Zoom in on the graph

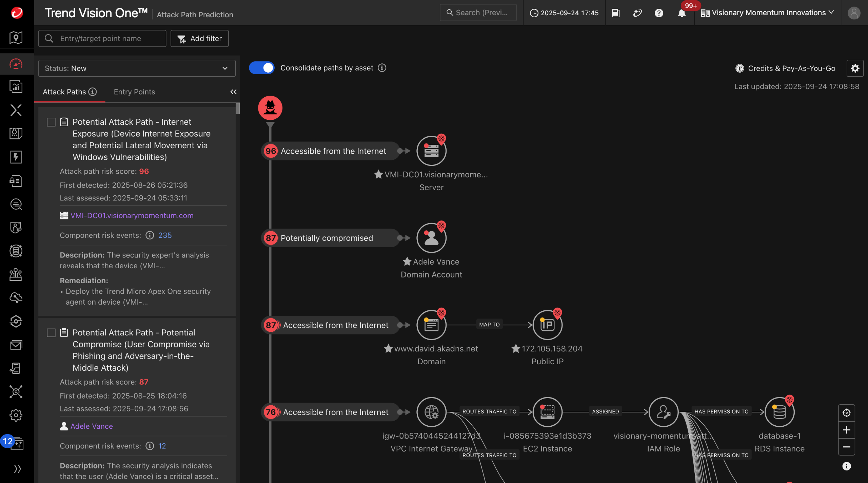click(x=846, y=430)
